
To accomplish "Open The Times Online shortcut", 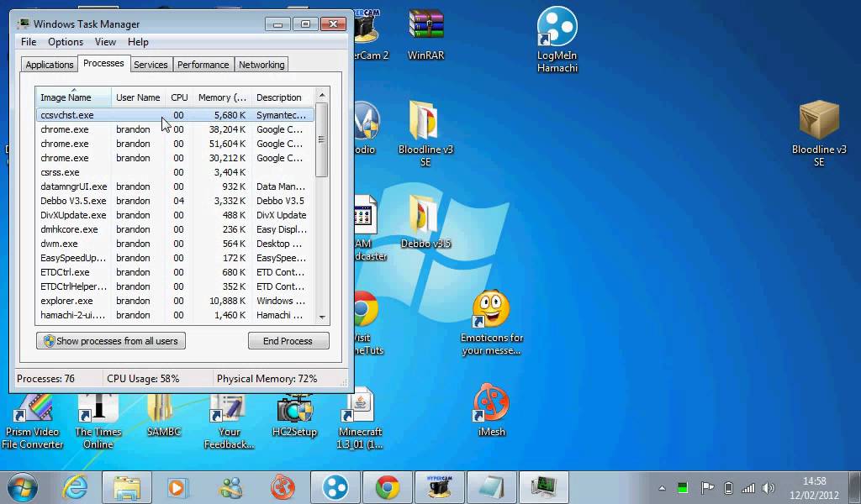I will [98, 421].
